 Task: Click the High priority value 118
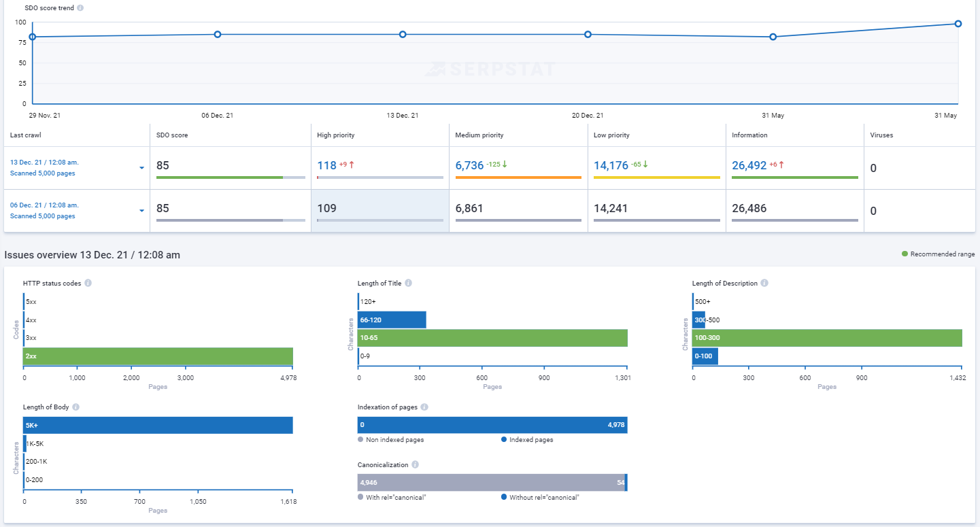point(327,165)
